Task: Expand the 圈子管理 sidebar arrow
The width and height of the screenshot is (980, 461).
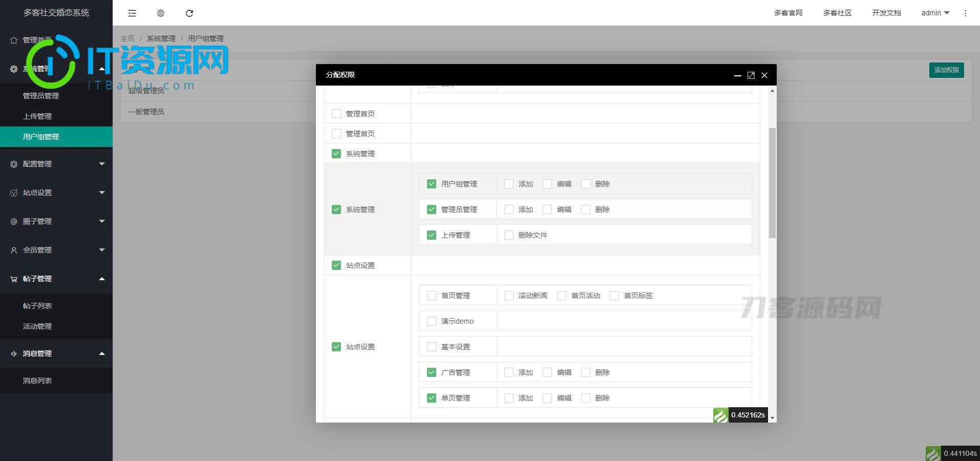Action: [x=102, y=221]
